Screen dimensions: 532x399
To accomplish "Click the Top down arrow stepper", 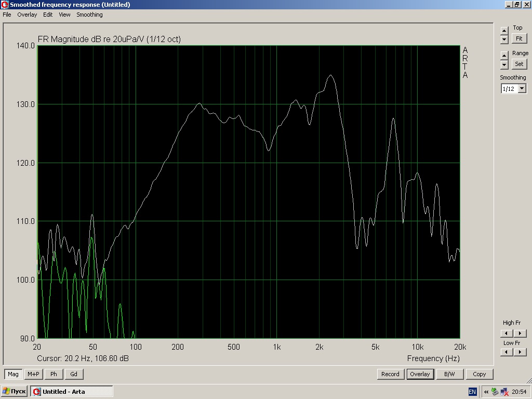I will (504, 39).
